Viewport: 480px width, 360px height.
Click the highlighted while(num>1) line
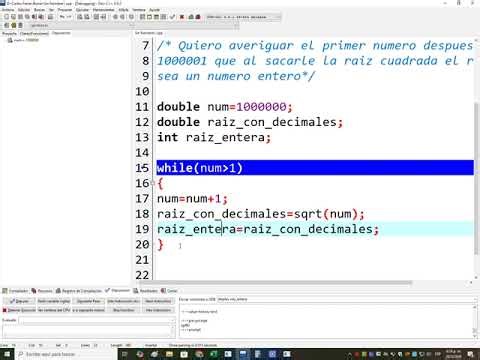coord(315,168)
